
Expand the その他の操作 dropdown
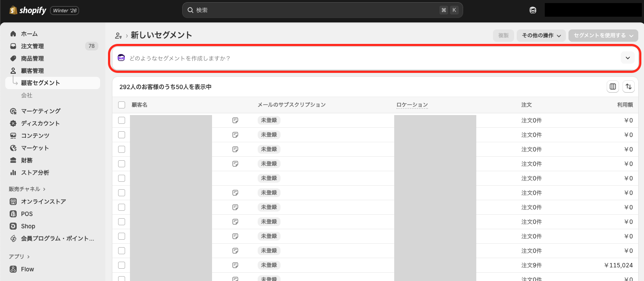pyautogui.click(x=541, y=36)
